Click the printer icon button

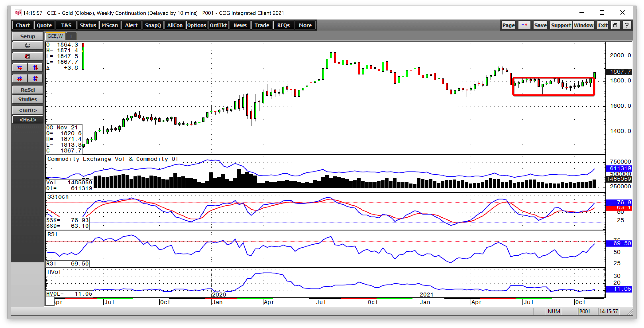pos(27,46)
